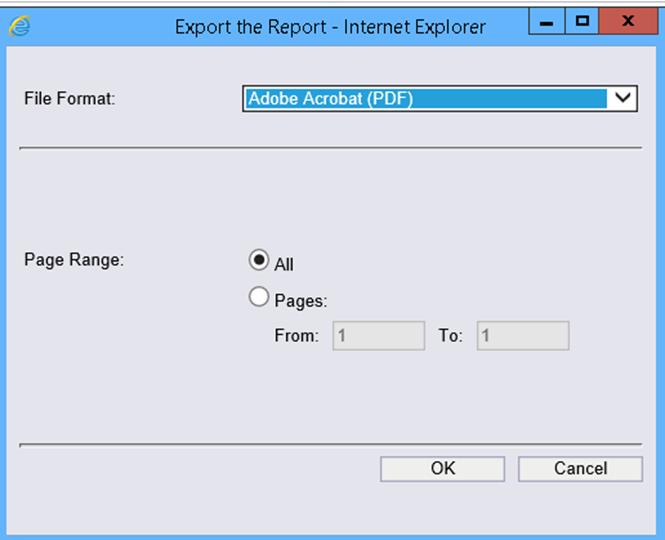Maximize the Export the Report window
This screenshot has width=665, height=540.
(582, 21)
